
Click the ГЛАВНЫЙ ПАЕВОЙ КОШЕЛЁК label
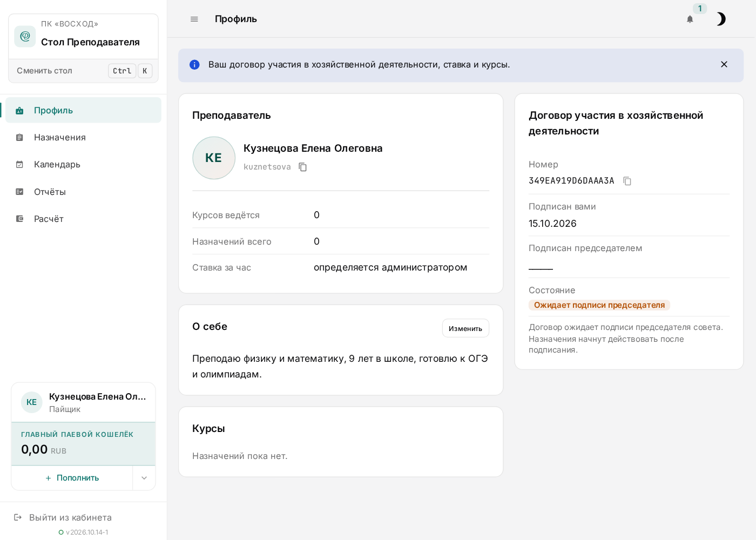coord(77,435)
